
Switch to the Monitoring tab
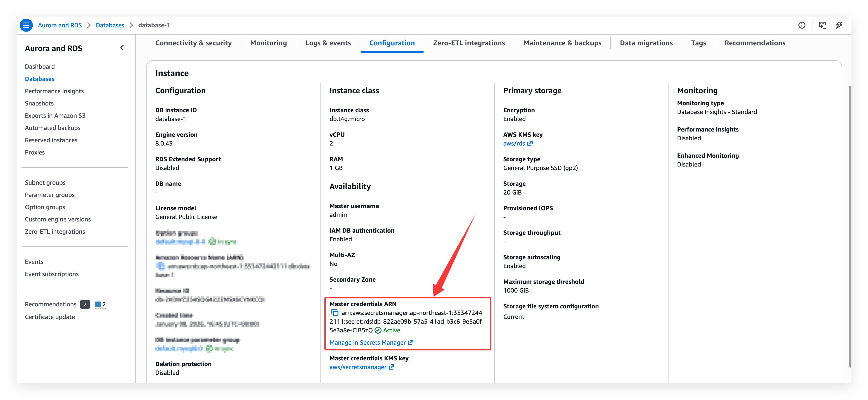click(268, 43)
